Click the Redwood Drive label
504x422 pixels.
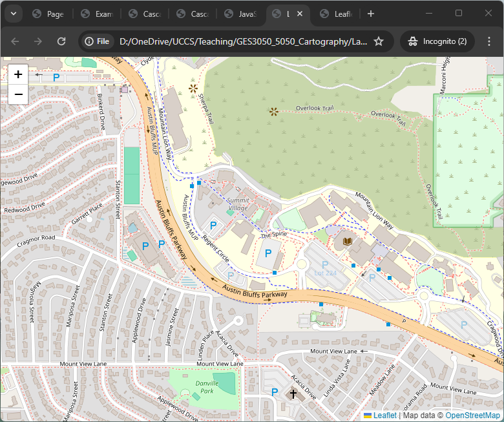click(24, 207)
